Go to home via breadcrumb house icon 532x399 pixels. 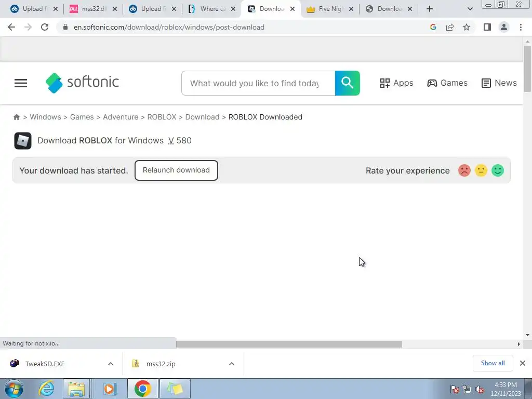(x=16, y=117)
